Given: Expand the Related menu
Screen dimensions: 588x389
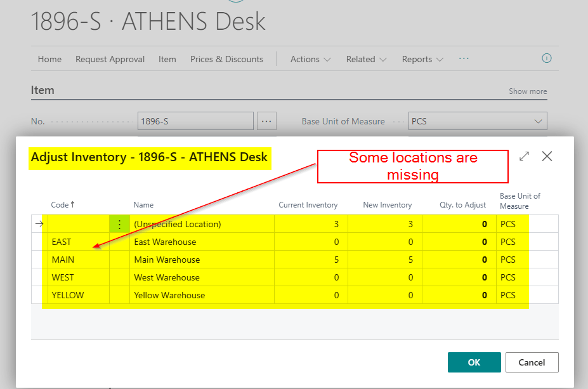Looking at the screenshot, I should pyautogui.click(x=366, y=59).
